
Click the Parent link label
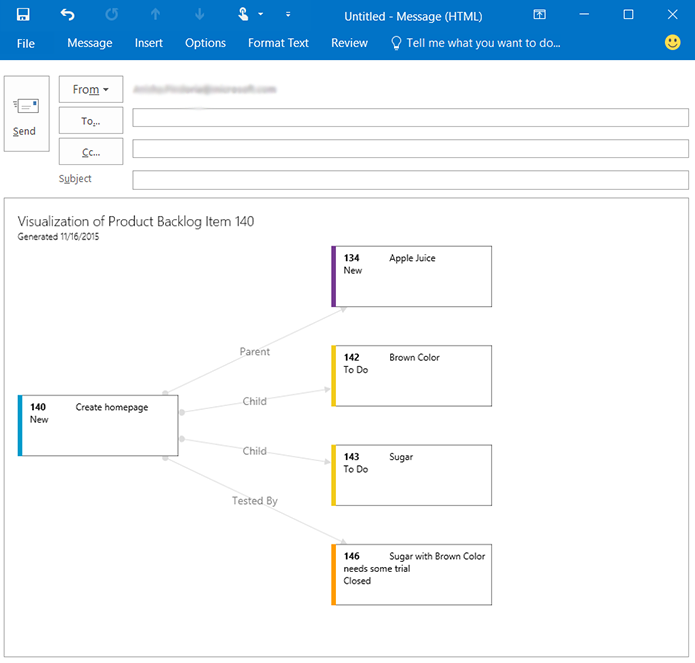[254, 351]
